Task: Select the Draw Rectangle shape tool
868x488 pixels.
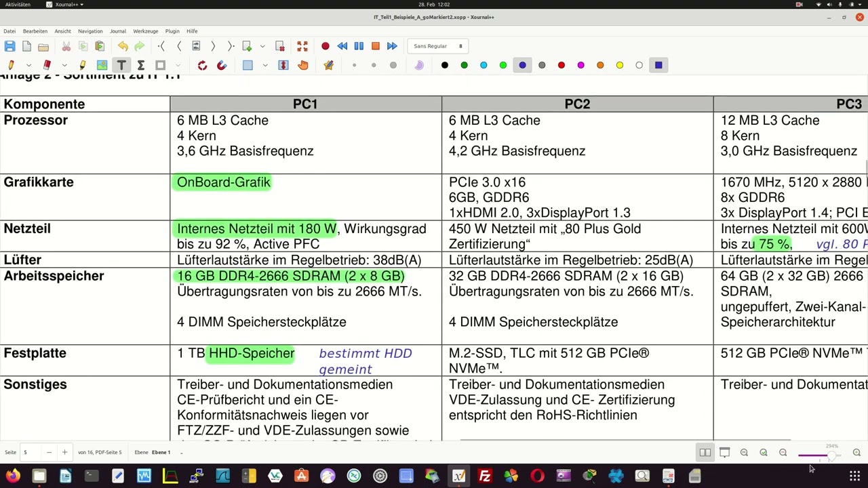Action: (161, 65)
